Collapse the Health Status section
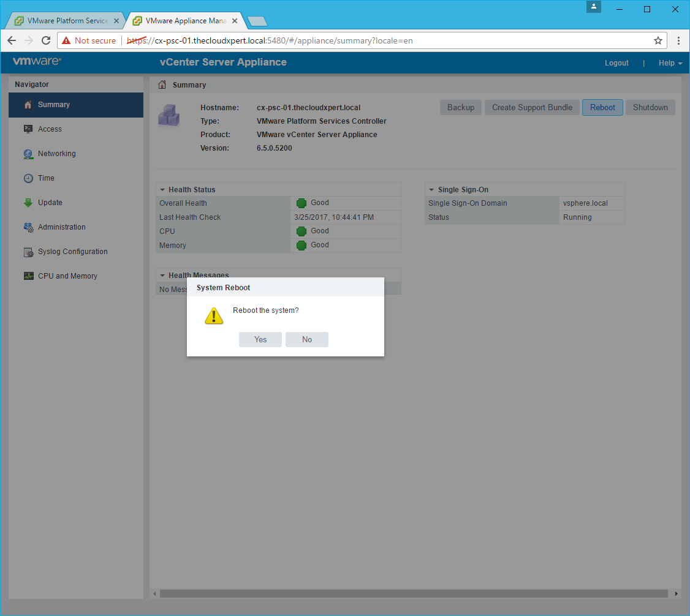 (162, 190)
